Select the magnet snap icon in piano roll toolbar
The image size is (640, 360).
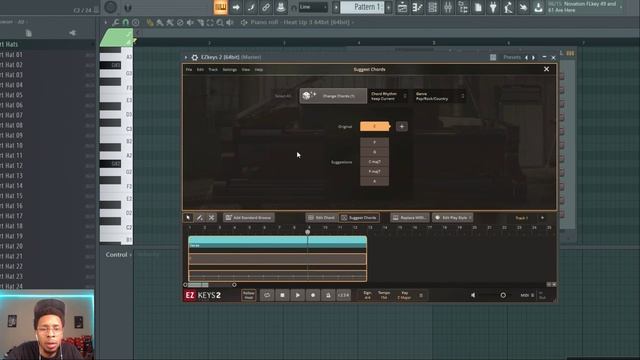coord(126,22)
